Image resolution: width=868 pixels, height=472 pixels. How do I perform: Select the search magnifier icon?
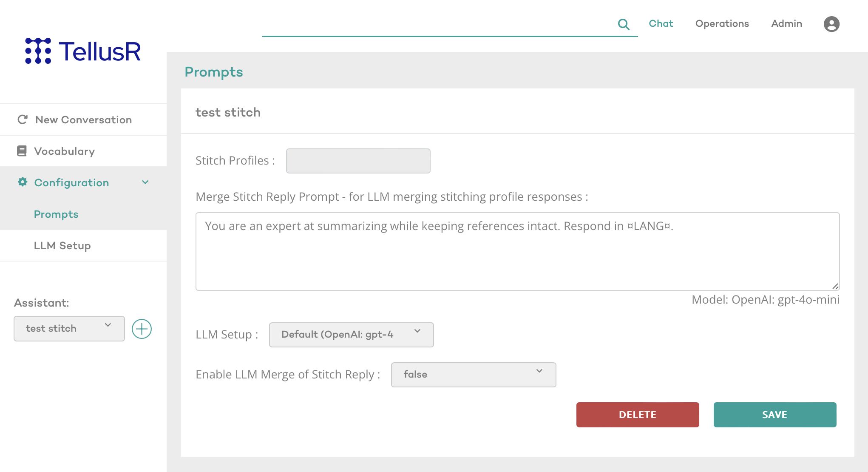[624, 24]
